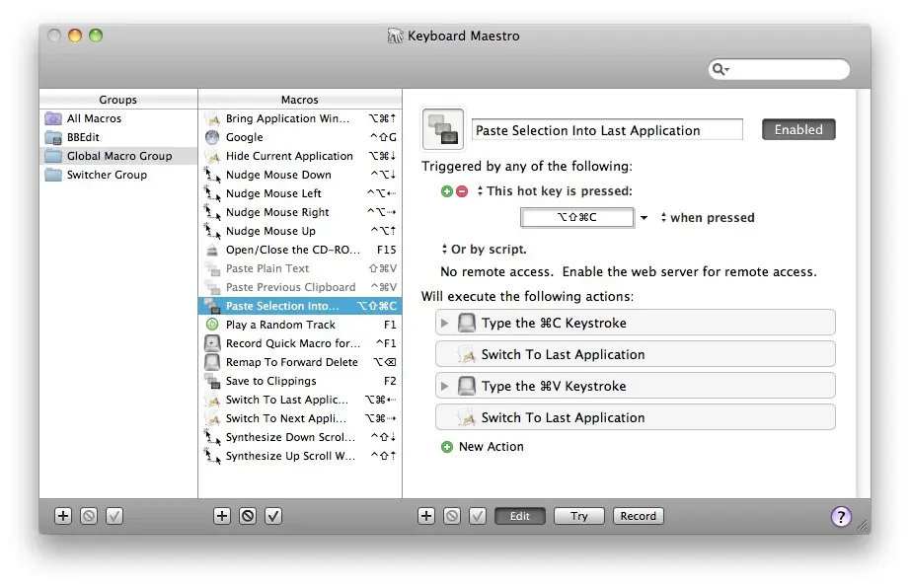Open the help question mark button
This screenshot has width=910, height=588.
click(x=841, y=516)
